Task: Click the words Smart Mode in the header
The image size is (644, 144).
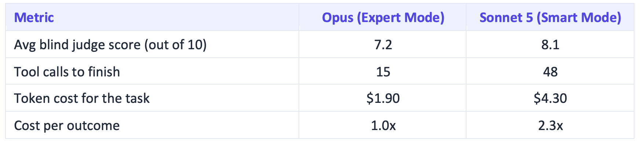Action: pos(579,18)
